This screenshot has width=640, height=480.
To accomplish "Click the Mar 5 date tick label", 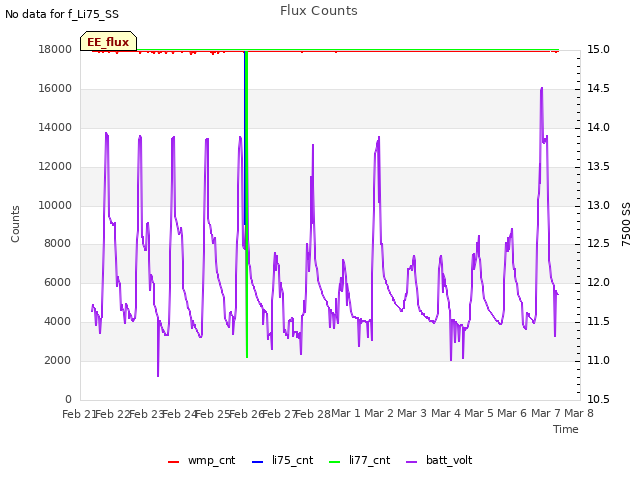I will coord(479,413).
